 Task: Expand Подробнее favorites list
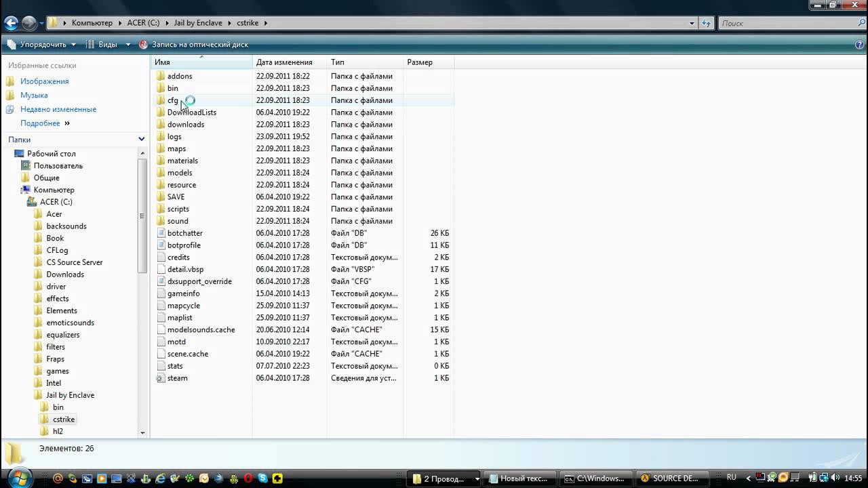[x=45, y=123]
